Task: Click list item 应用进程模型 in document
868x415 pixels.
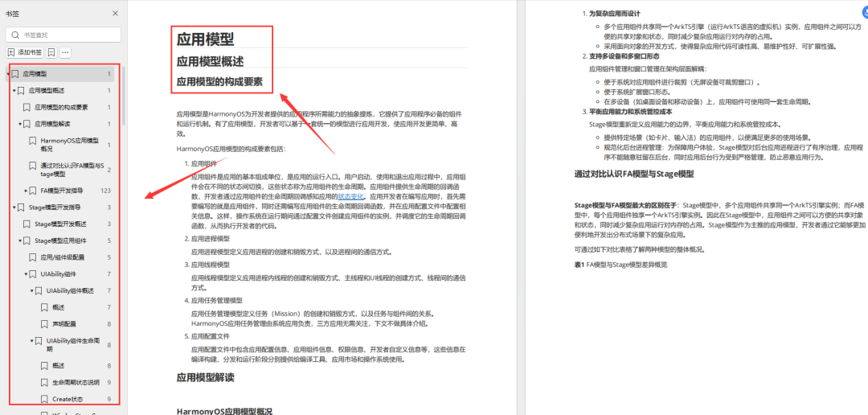Action: click(211, 238)
